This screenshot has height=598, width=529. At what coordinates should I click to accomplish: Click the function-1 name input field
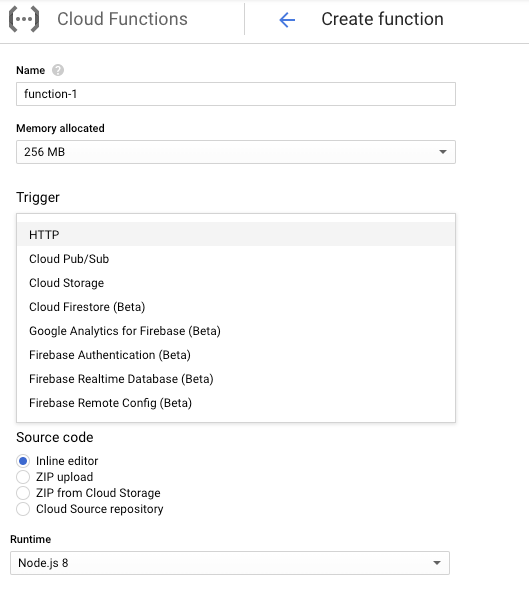coord(236,94)
